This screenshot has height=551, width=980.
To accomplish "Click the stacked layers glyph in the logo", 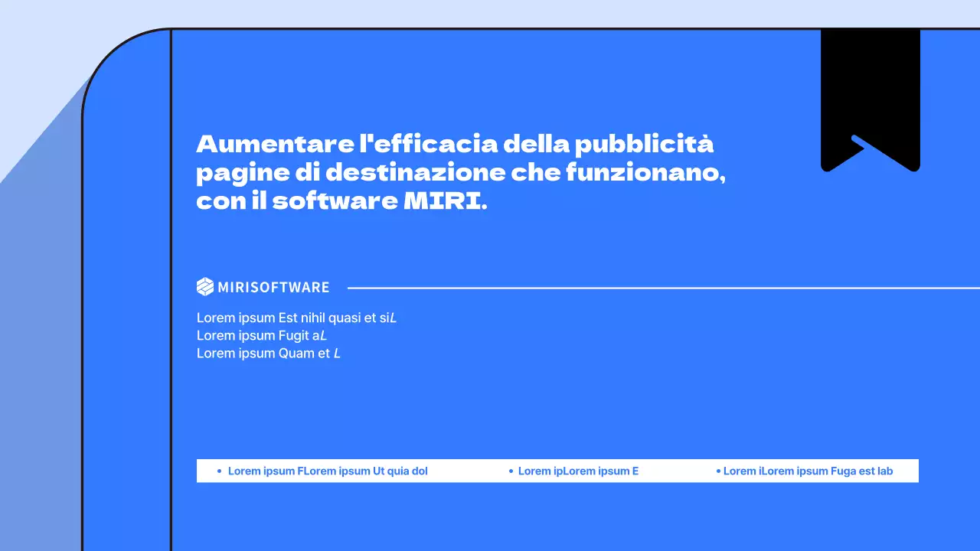I will pos(204,286).
